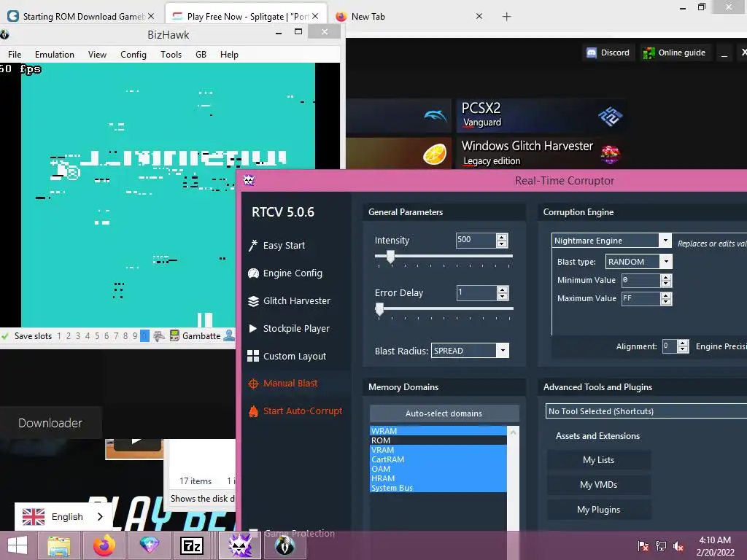Select Windows Glitch Harvester Legacy edition

[541, 153]
